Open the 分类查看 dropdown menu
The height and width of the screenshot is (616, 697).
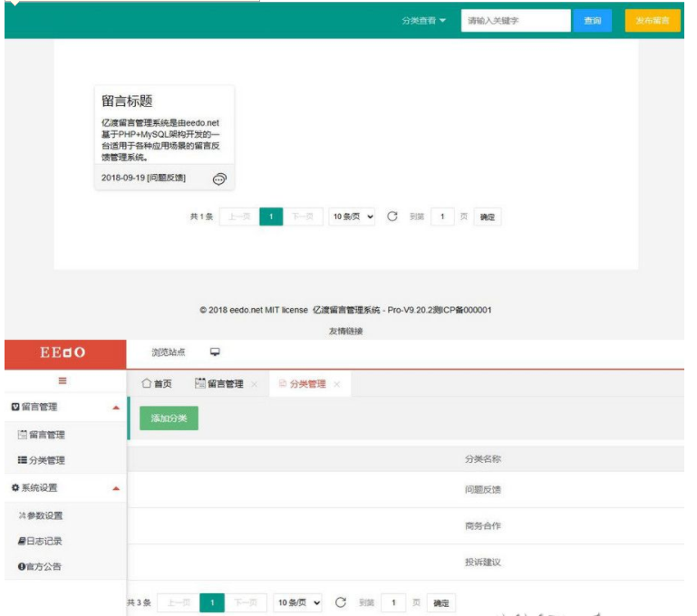pos(423,21)
